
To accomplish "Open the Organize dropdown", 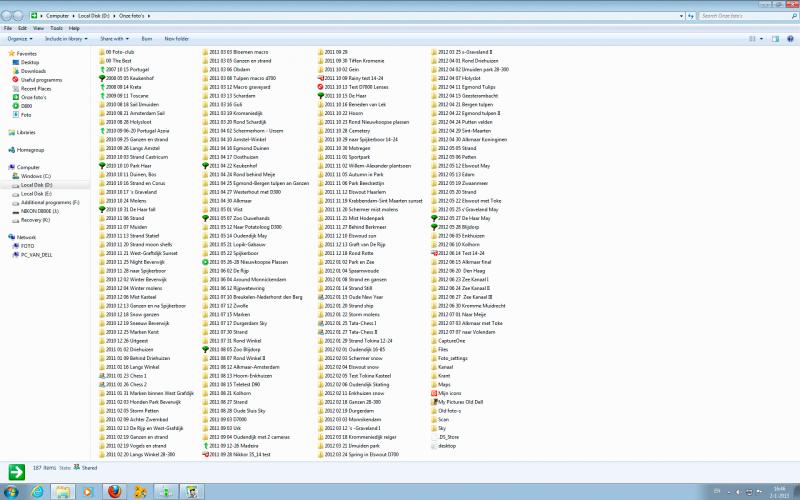I will (x=20, y=39).
